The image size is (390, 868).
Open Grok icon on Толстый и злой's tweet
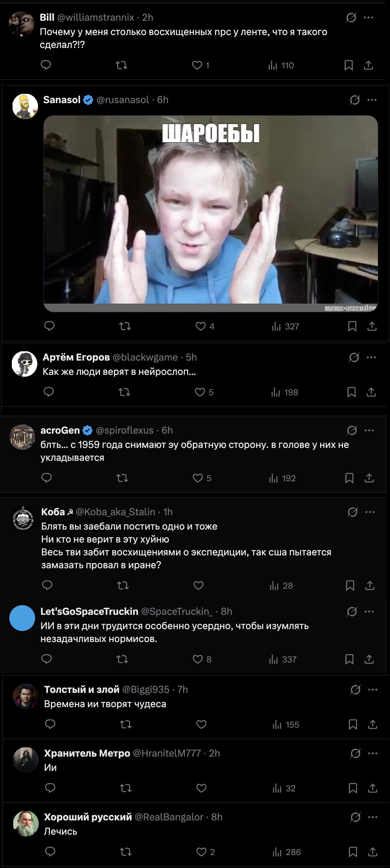click(355, 689)
